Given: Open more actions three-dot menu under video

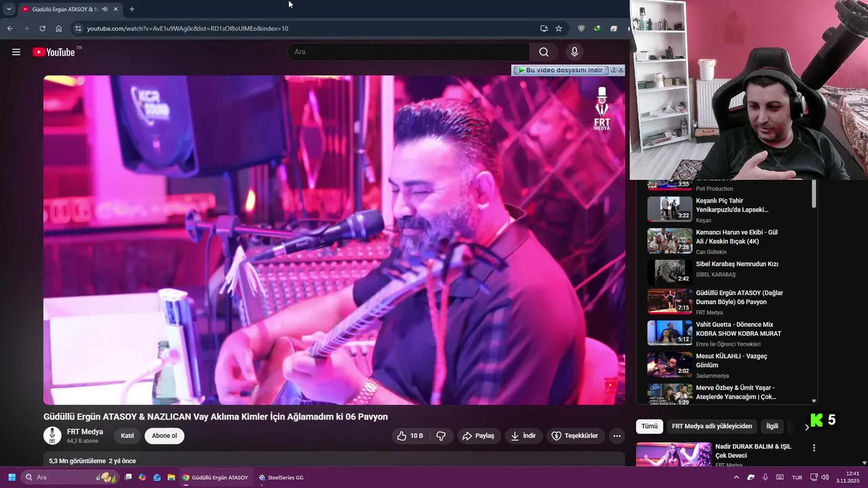Looking at the screenshot, I should point(617,436).
